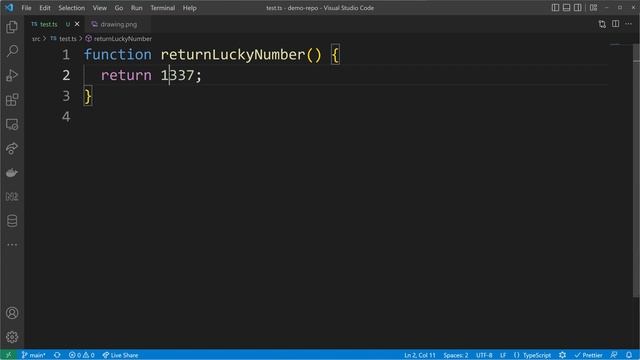Synchronize changes icon in status bar

[x=57, y=355]
